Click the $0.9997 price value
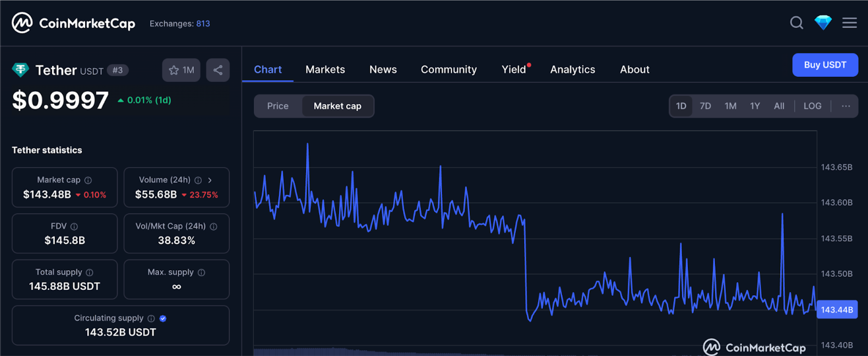The image size is (868, 356). [x=60, y=100]
